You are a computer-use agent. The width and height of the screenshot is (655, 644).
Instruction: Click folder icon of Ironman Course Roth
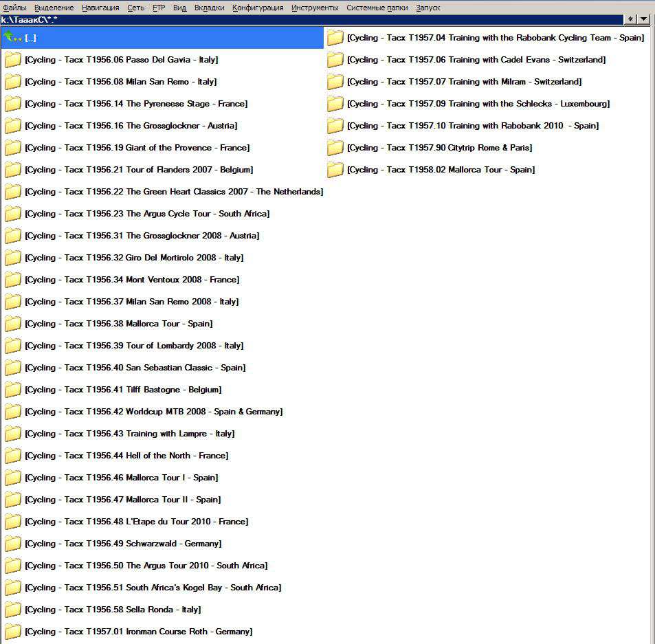[12, 632]
